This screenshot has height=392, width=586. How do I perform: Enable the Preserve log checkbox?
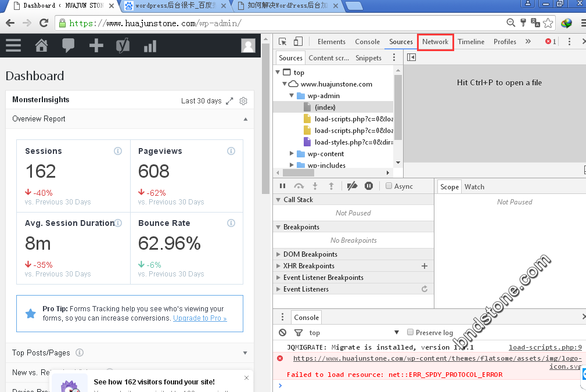point(410,332)
